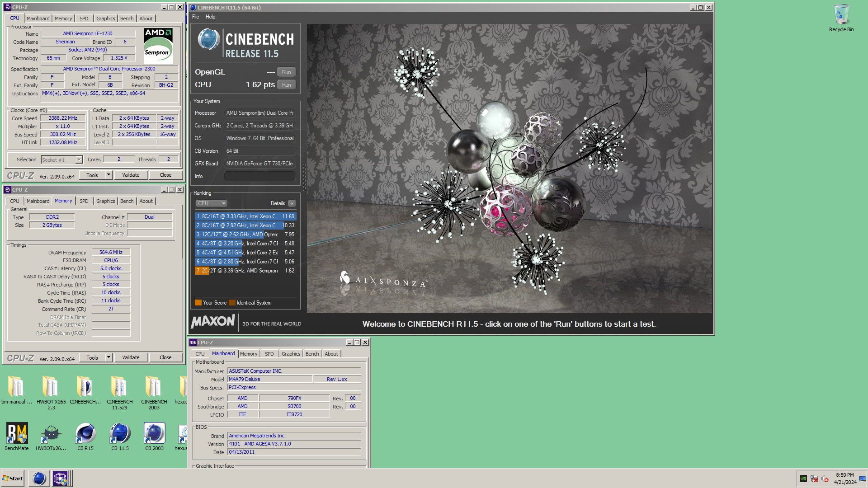Run the CPU benchmark in Cinebench
868x488 pixels.
(287, 85)
